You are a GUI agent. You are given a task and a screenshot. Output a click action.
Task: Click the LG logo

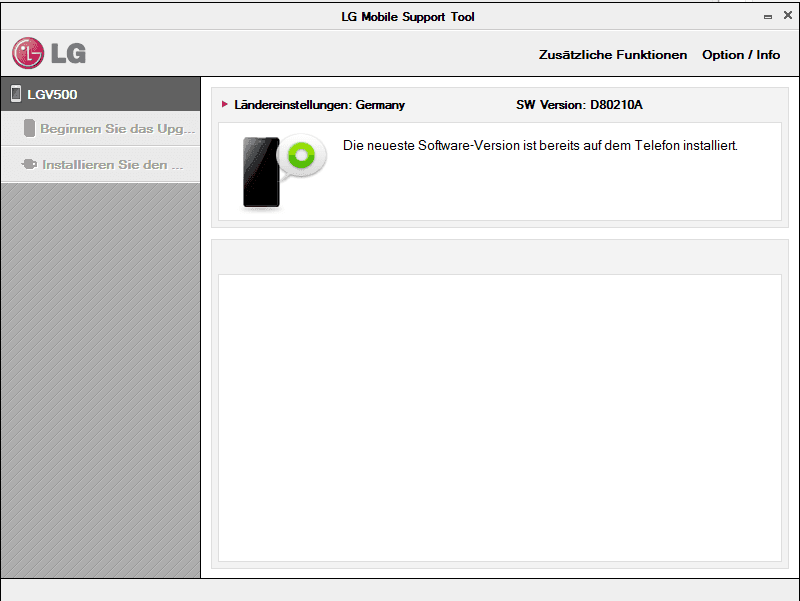(x=49, y=53)
